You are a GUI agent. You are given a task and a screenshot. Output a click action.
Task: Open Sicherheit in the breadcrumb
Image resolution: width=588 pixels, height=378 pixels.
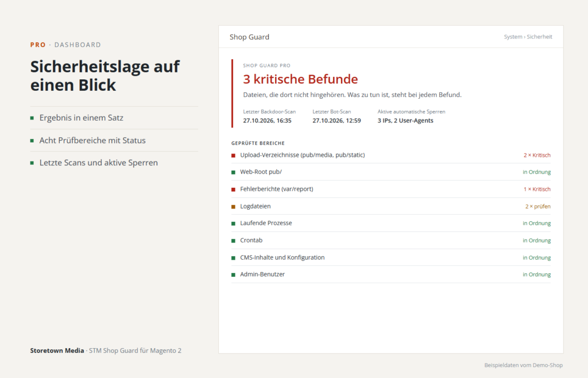coord(539,37)
